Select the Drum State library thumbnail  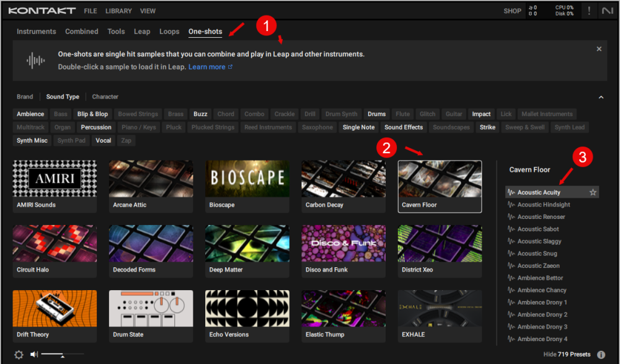pyautogui.click(x=151, y=316)
